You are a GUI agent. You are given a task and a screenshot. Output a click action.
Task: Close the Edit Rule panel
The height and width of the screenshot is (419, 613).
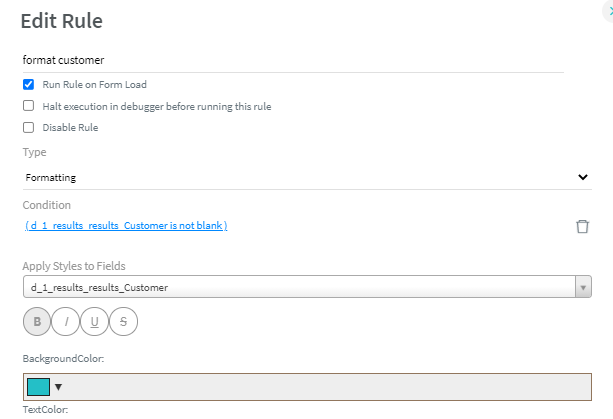click(609, 7)
